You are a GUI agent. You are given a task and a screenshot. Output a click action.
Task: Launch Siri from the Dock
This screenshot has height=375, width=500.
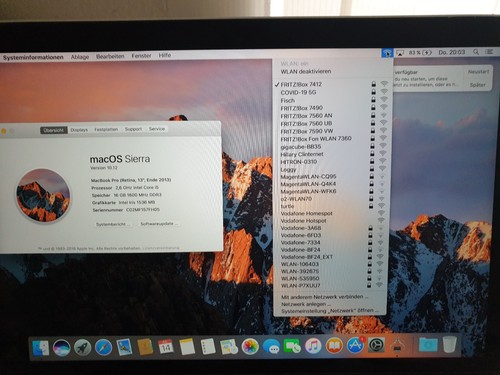[62, 347]
